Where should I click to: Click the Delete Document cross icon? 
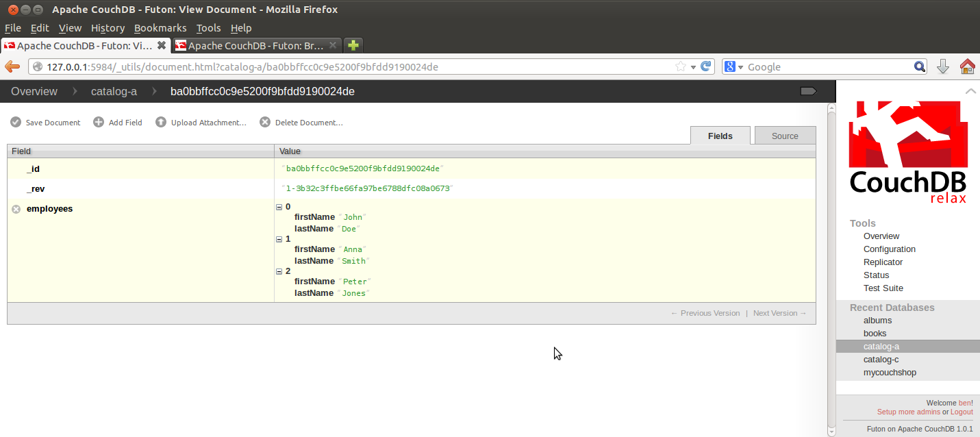click(265, 123)
